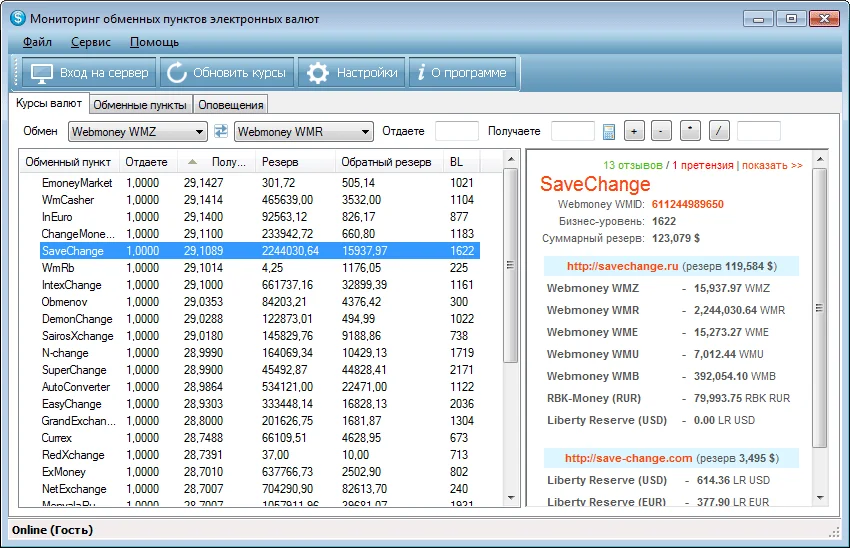Click the minus operator button
The width and height of the screenshot is (850, 548).
[661, 131]
